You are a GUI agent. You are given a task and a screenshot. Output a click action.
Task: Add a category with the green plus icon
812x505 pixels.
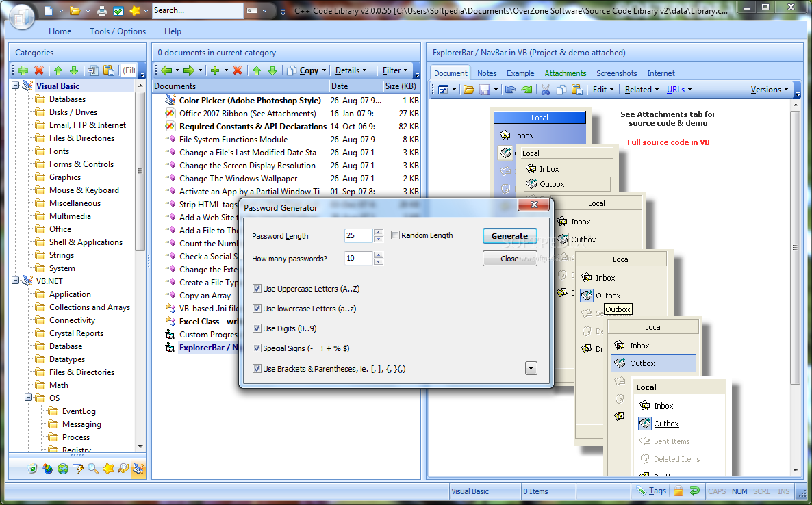23,70
